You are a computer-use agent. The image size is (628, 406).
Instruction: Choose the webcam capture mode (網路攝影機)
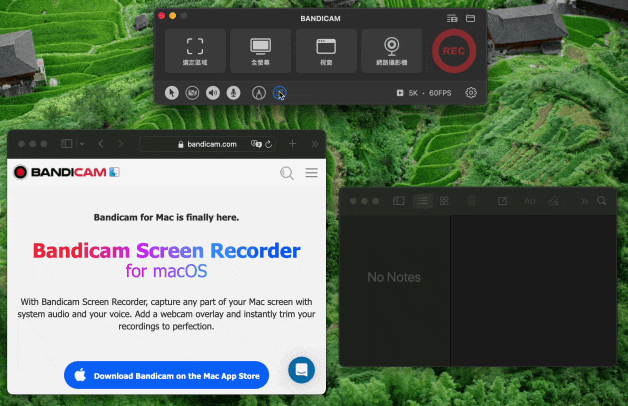coord(391,52)
